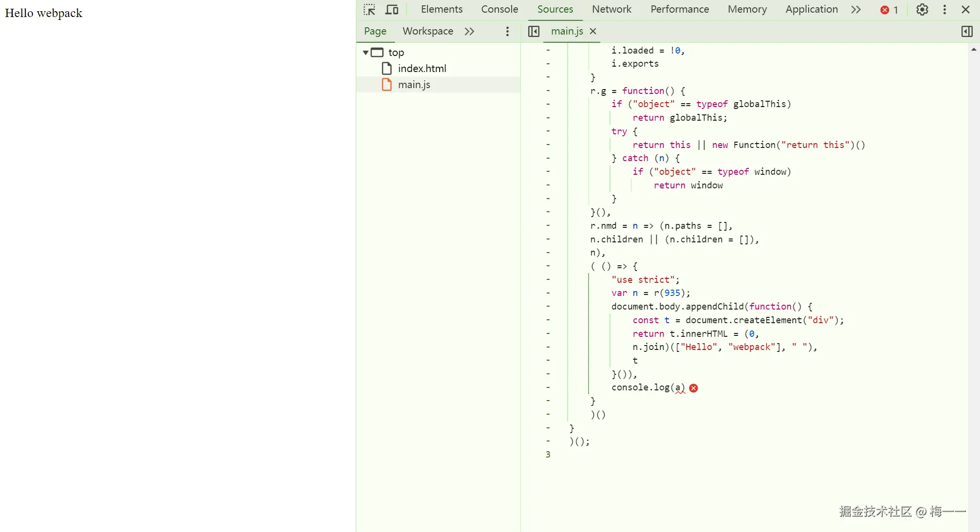Screen dimensions: 980x532
Task: Close the main.js editor tab
Action: click(593, 31)
